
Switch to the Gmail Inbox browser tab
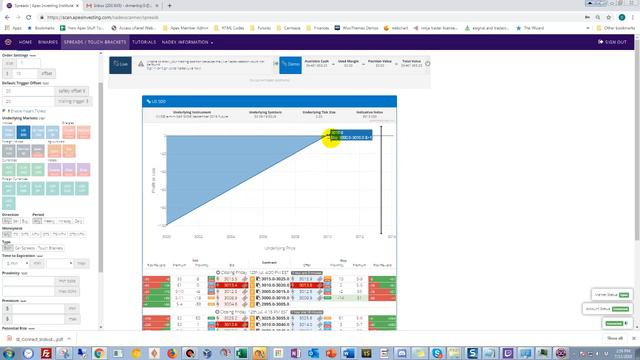122,6
